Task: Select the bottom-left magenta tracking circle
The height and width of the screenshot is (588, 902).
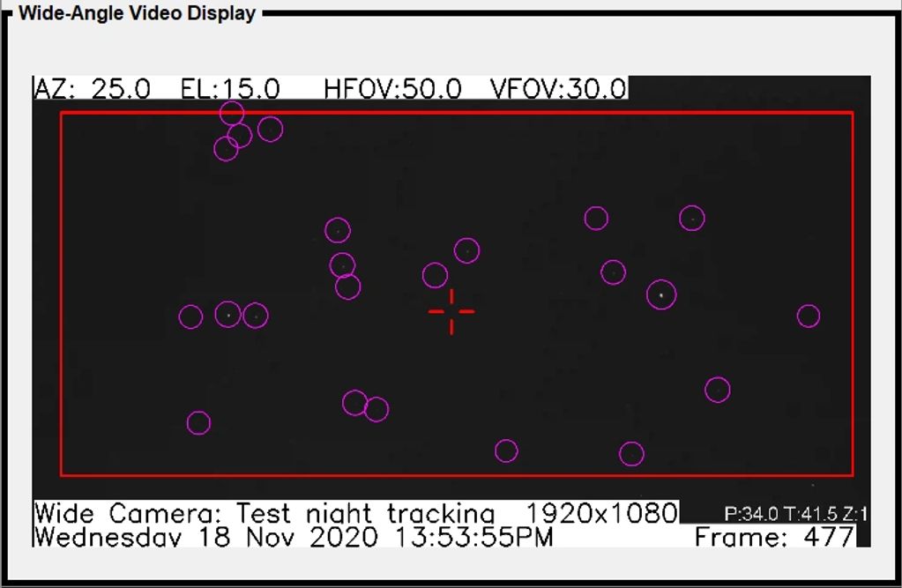Action: point(198,423)
